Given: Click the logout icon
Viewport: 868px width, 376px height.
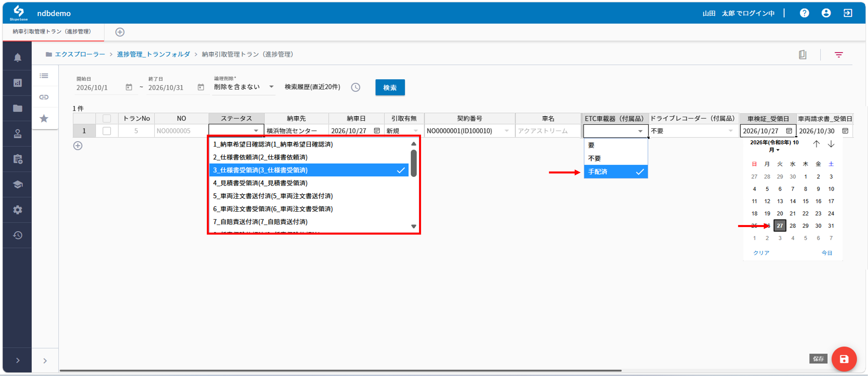Looking at the screenshot, I should 847,13.
